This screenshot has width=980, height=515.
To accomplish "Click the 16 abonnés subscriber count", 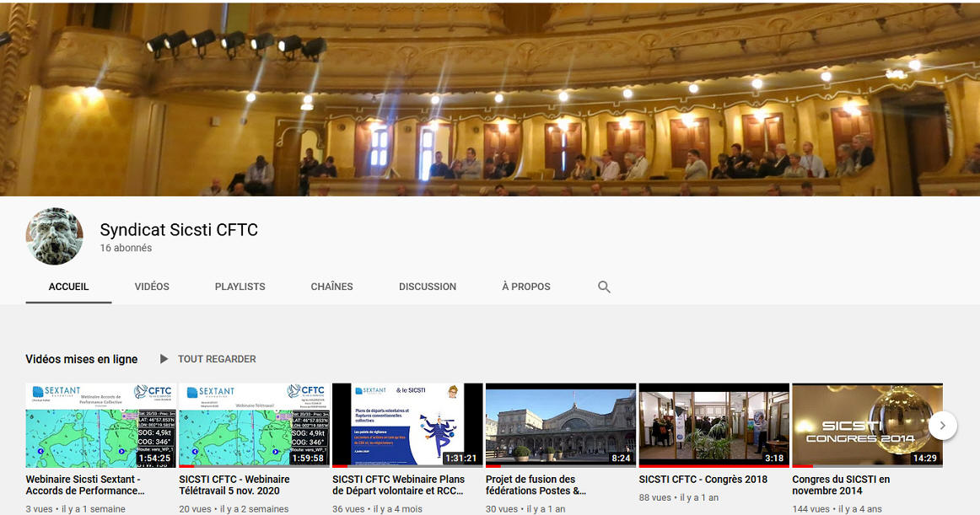I will (126, 248).
